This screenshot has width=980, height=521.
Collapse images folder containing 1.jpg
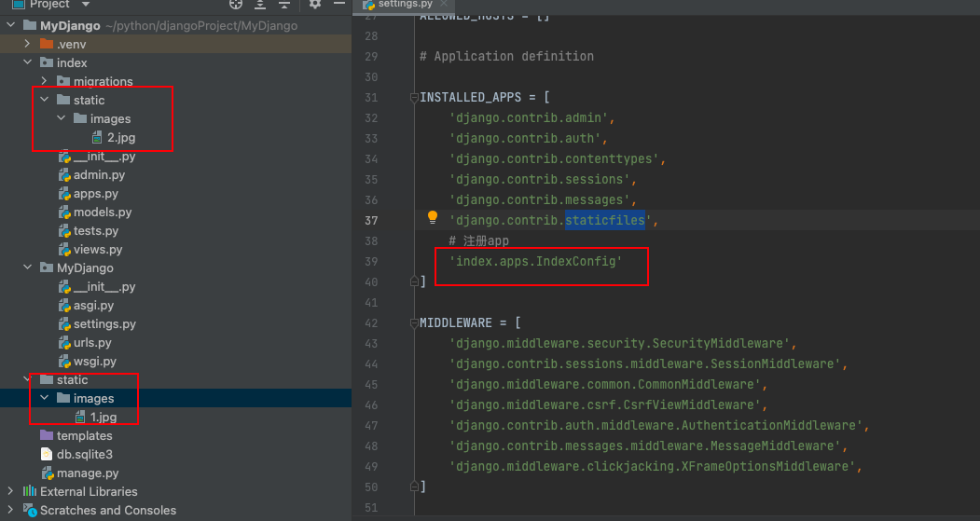[x=45, y=398]
